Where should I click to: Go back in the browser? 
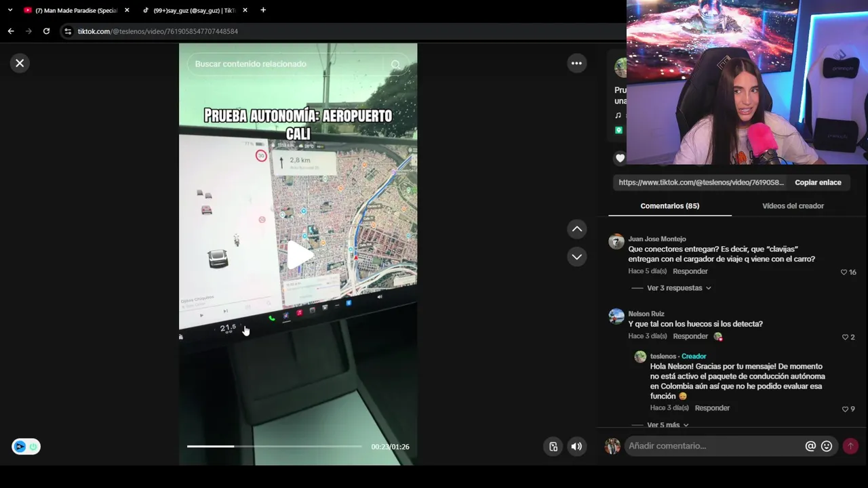[x=11, y=31]
